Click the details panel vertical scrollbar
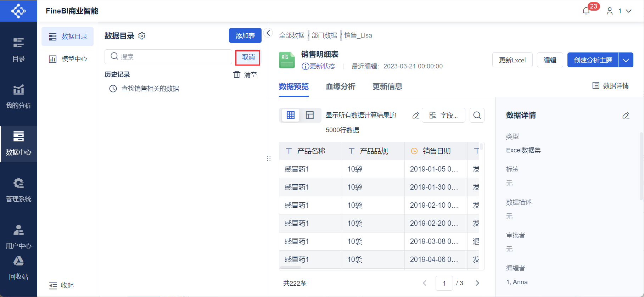Screen dimensions: 644x297 [641, 167]
